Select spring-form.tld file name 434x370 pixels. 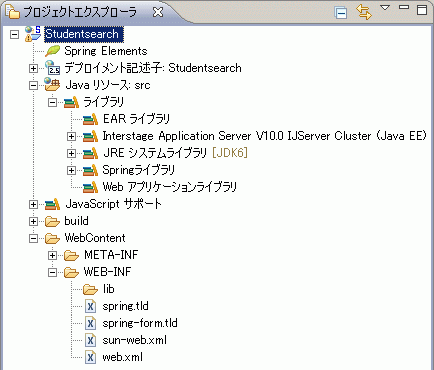point(140,323)
